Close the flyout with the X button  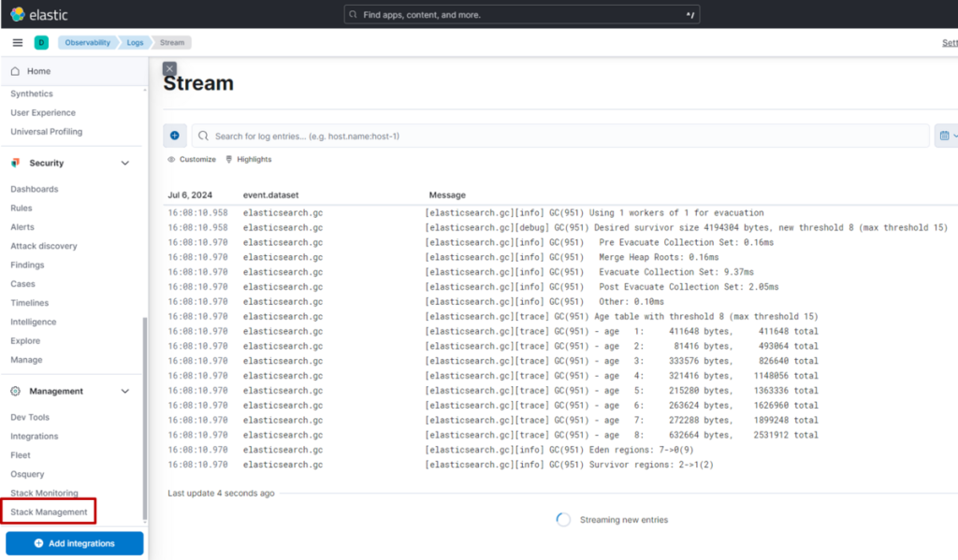tap(169, 68)
